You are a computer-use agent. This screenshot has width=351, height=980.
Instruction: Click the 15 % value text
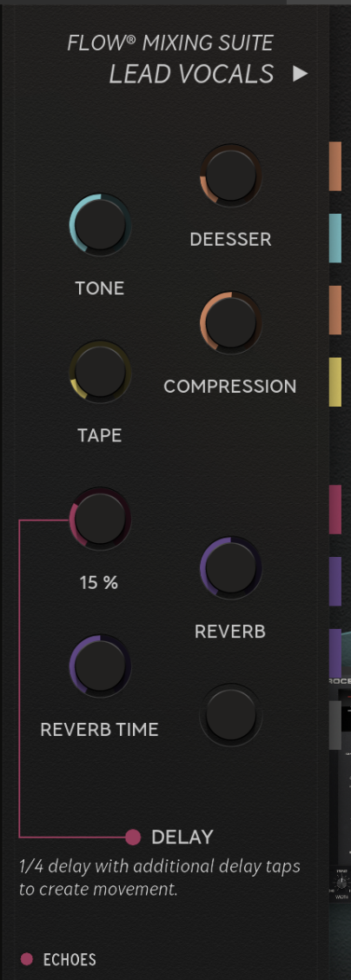pyautogui.click(x=99, y=582)
